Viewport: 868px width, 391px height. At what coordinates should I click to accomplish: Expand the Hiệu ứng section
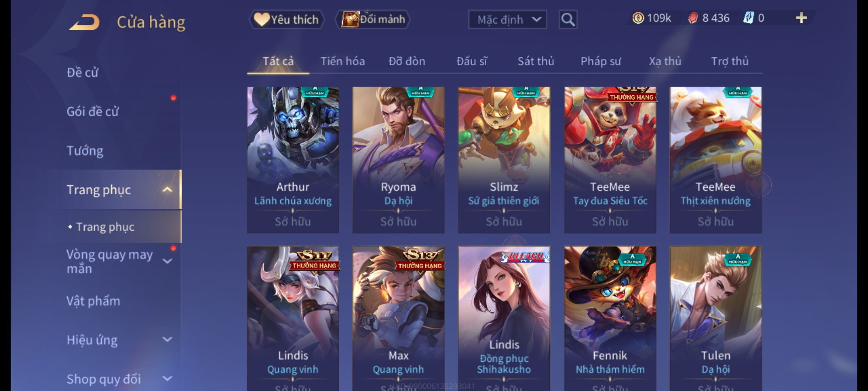(x=167, y=340)
